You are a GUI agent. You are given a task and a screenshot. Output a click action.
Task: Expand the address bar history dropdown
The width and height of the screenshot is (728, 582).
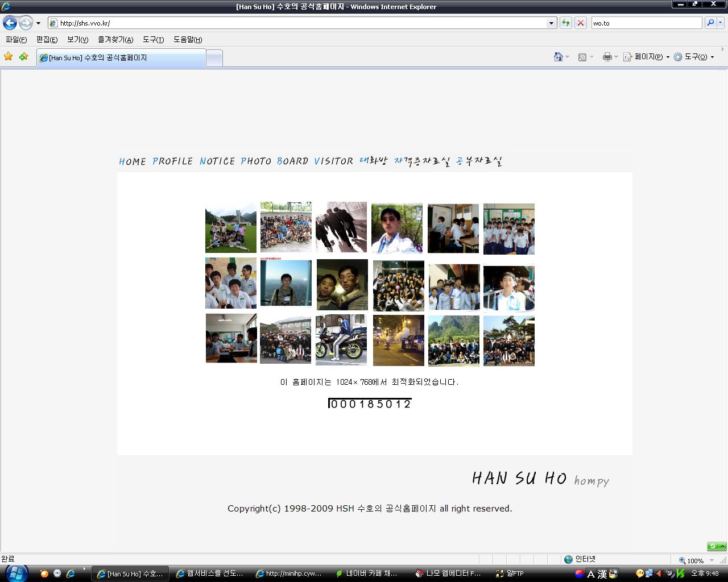[x=551, y=23]
